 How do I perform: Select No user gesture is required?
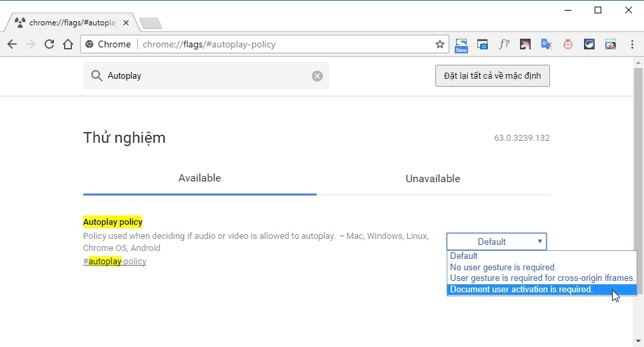542,267
